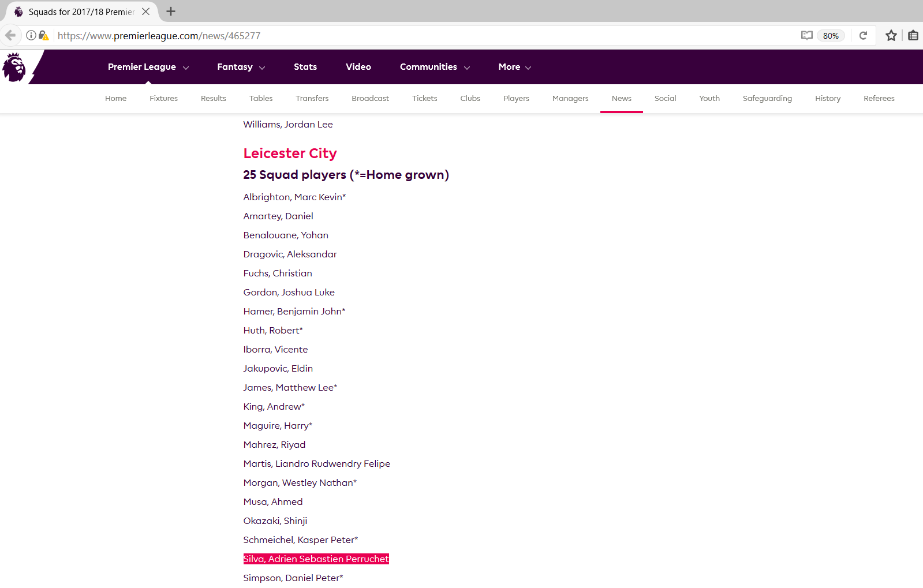
Task: Click the lock warning security icon
Action: click(44, 35)
